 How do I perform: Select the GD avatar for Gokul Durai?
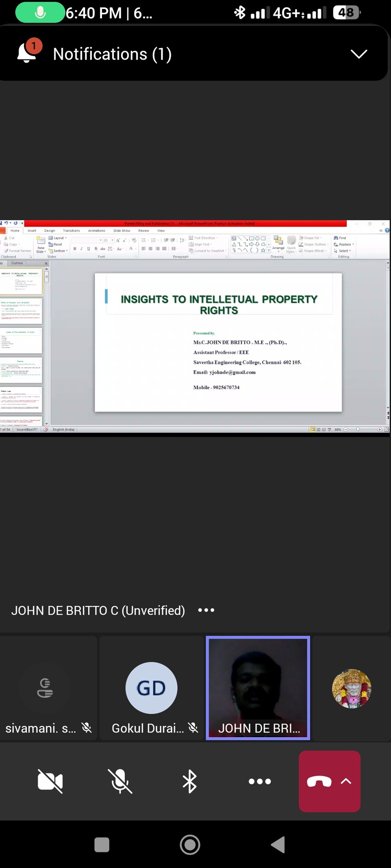click(151, 688)
